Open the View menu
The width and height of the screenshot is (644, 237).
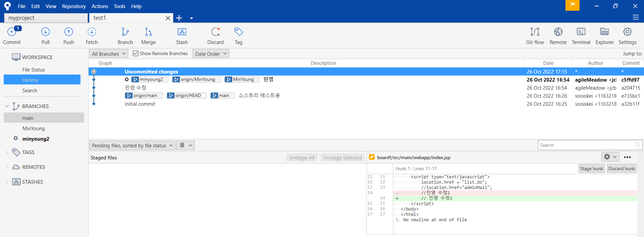[51, 6]
